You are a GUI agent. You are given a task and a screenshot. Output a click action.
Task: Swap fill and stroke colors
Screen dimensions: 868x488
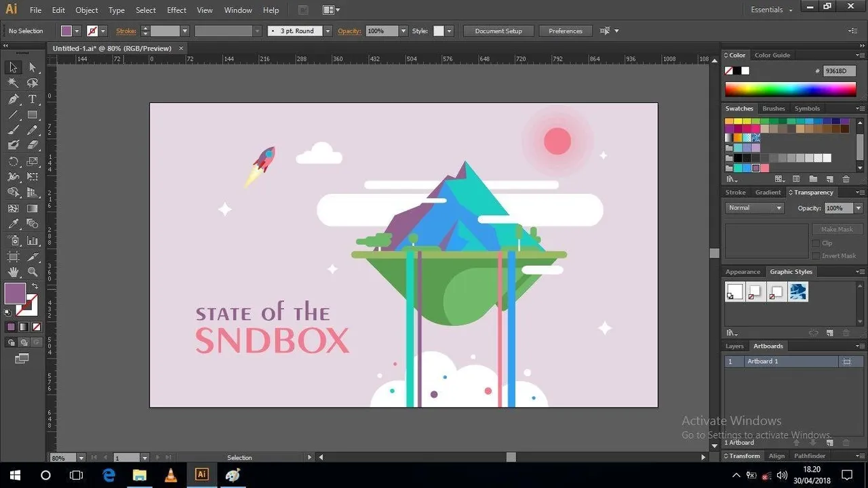(x=35, y=287)
